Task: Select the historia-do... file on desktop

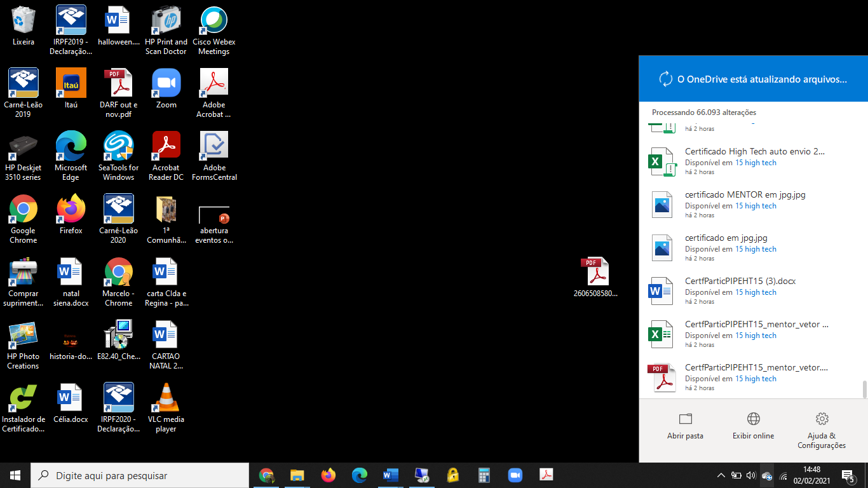Action: point(71,344)
